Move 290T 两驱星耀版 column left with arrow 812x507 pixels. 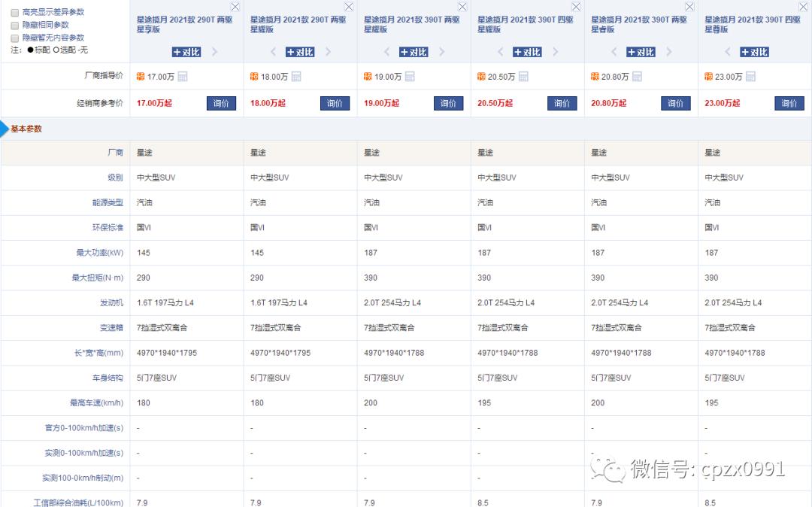[x=274, y=52]
